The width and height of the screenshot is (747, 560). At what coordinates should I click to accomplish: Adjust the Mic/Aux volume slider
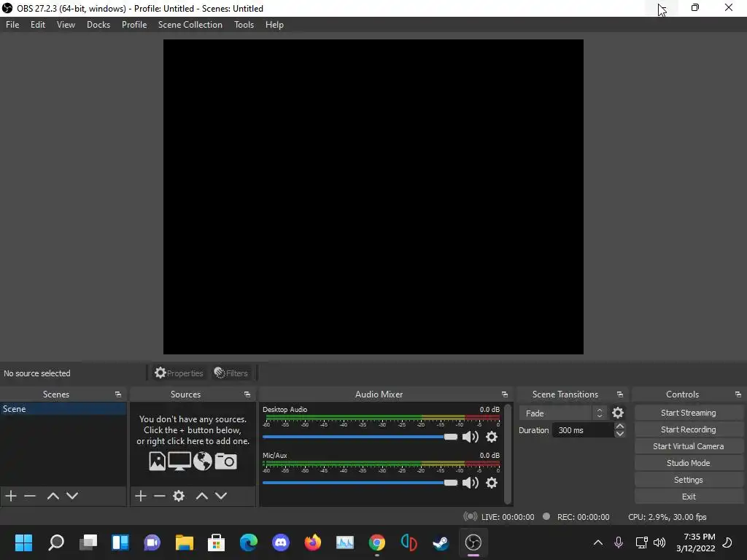pos(360,483)
